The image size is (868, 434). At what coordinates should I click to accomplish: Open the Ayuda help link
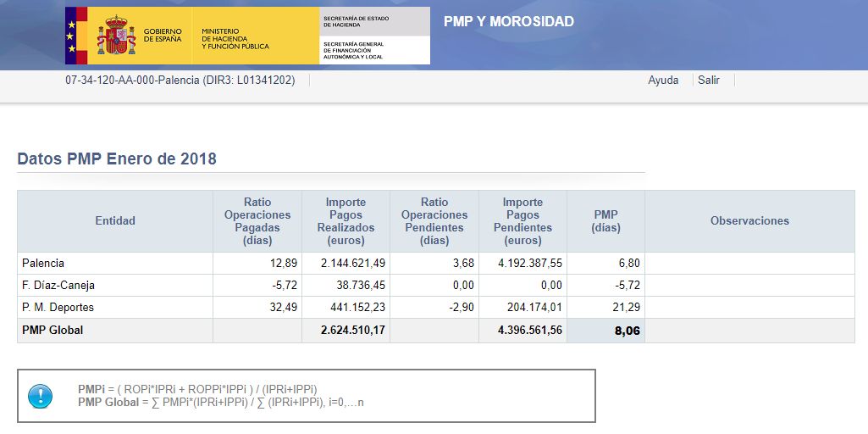tap(663, 80)
